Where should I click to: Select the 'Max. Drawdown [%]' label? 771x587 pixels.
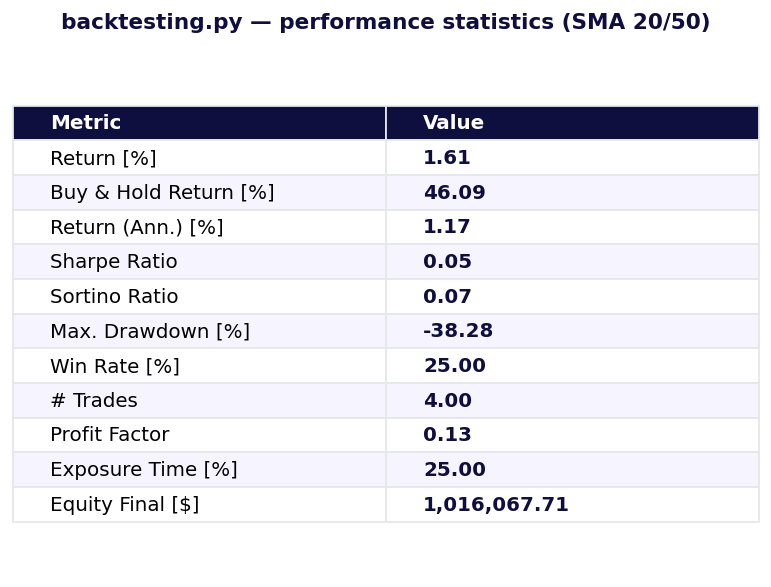point(150,331)
